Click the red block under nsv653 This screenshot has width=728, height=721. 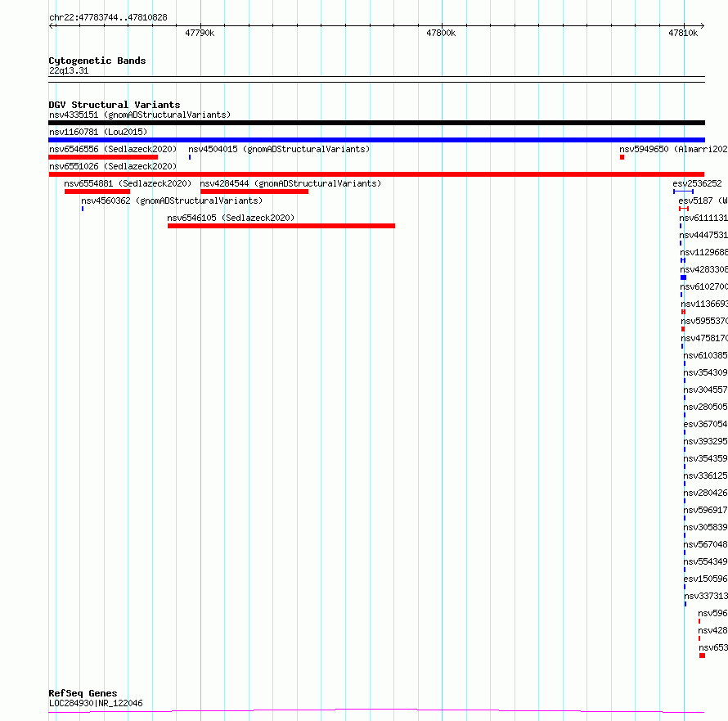[702, 656]
